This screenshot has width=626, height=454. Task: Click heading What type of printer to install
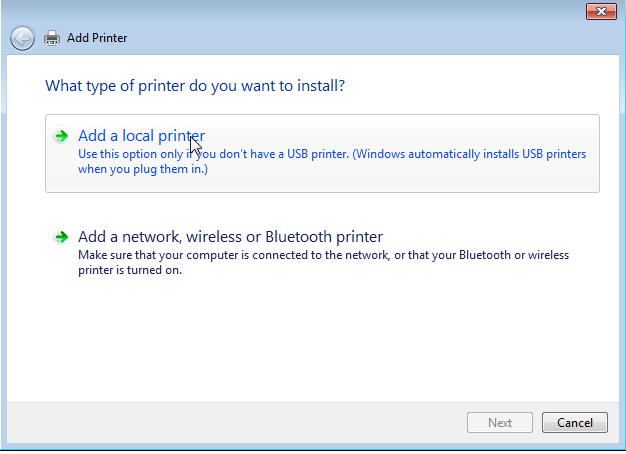pos(195,86)
